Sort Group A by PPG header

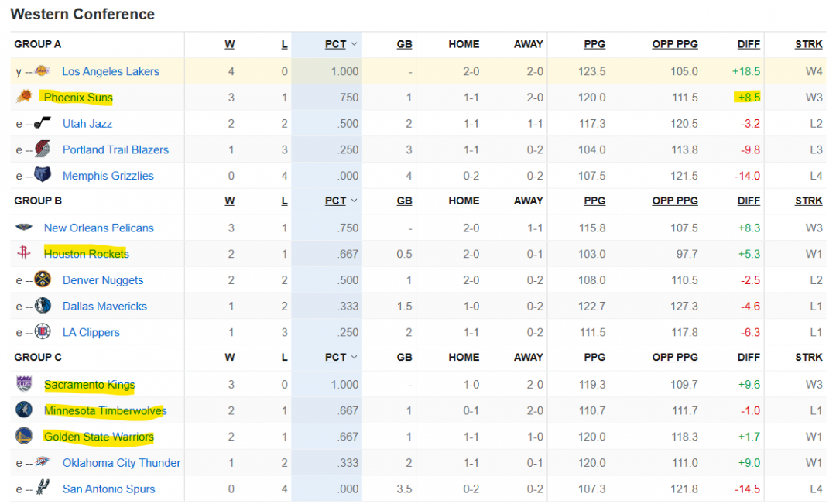594,44
